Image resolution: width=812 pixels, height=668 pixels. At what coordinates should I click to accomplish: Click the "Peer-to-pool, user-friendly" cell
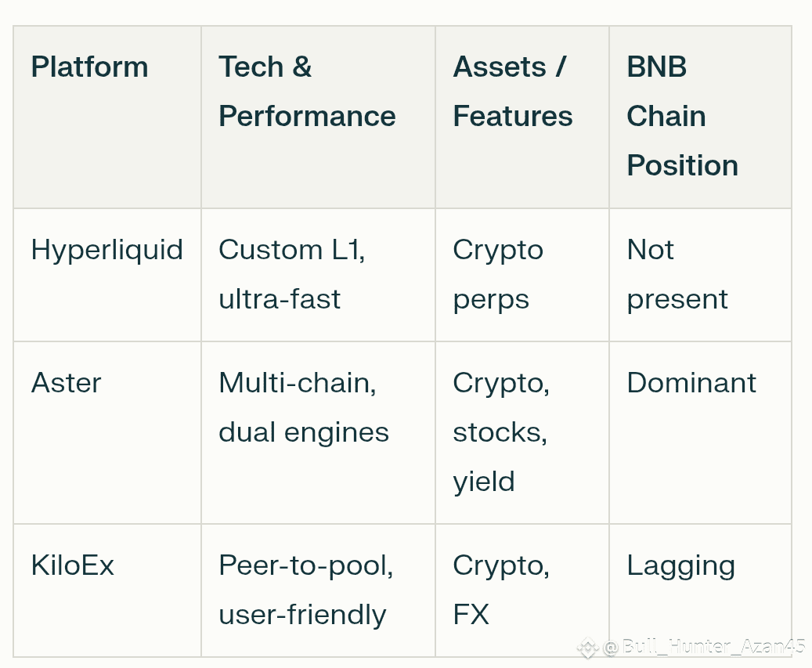pyautogui.click(x=305, y=590)
